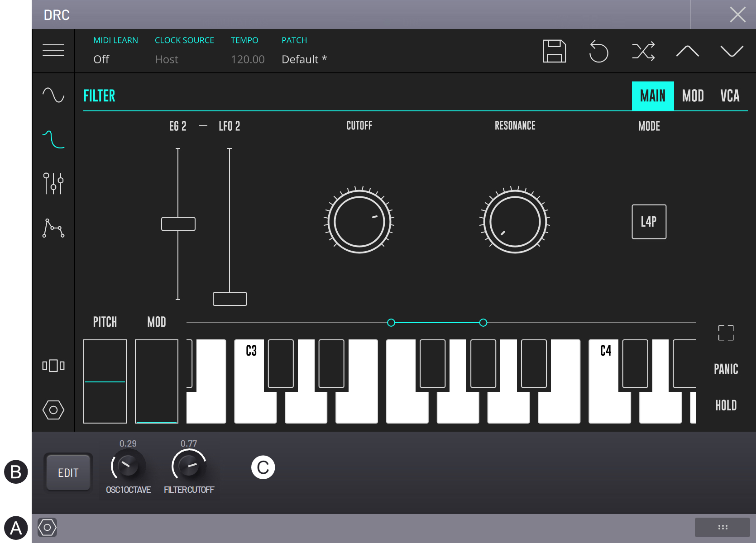Toggle the HOLD button
Viewport: 756px width, 543px height.
tap(726, 405)
